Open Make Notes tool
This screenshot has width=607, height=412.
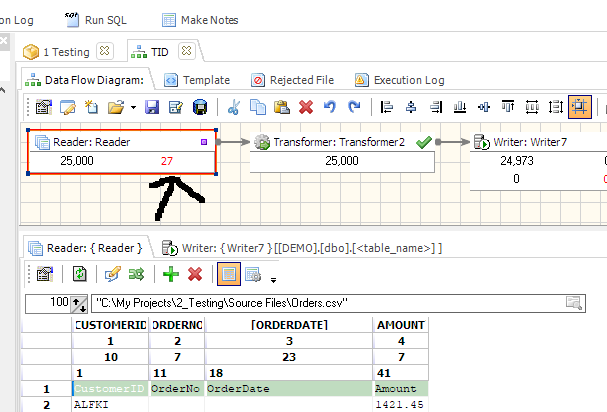(200, 20)
